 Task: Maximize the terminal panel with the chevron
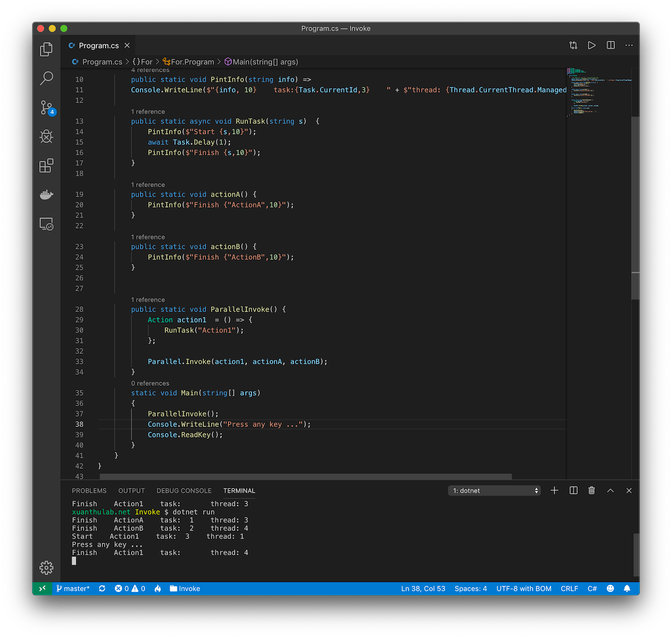point(610,491)
